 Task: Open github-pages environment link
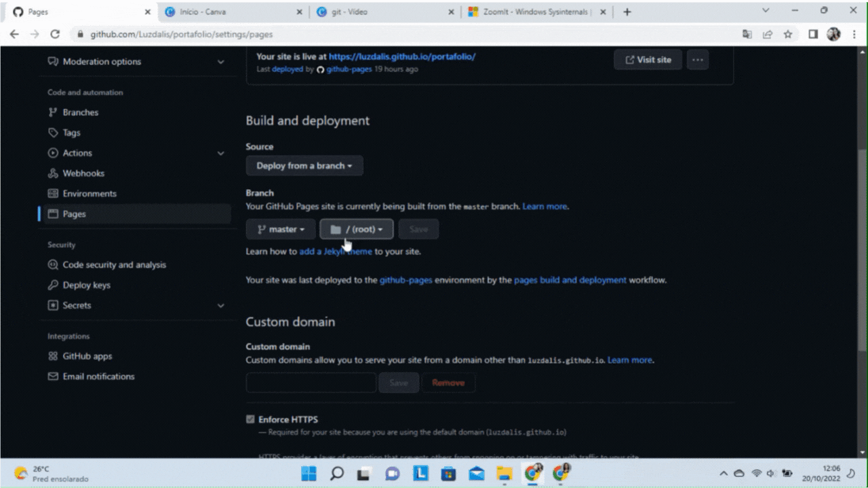406,280
